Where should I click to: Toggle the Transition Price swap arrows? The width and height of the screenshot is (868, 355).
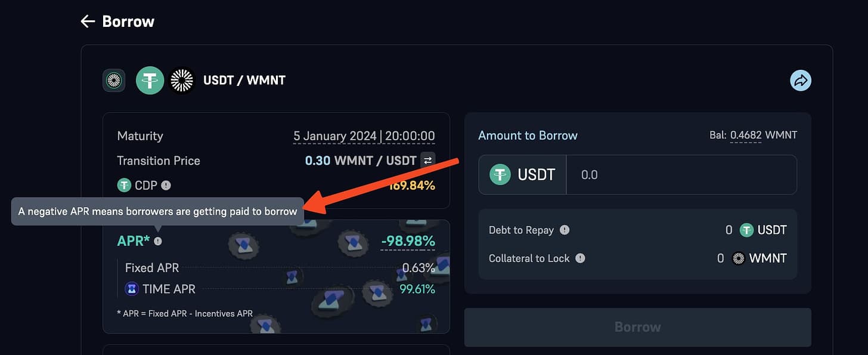point(427,160)
